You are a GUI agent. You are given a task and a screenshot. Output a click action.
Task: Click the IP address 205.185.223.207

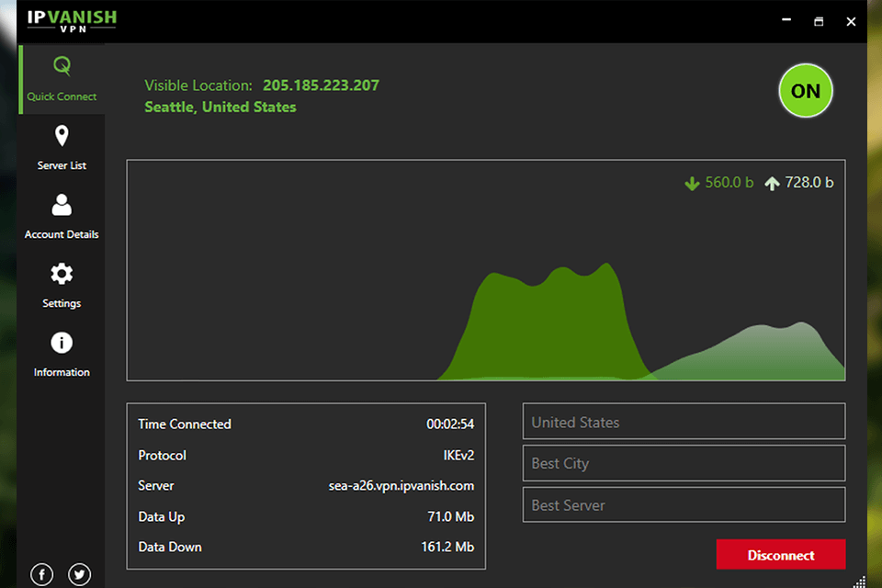click(322, 85)
